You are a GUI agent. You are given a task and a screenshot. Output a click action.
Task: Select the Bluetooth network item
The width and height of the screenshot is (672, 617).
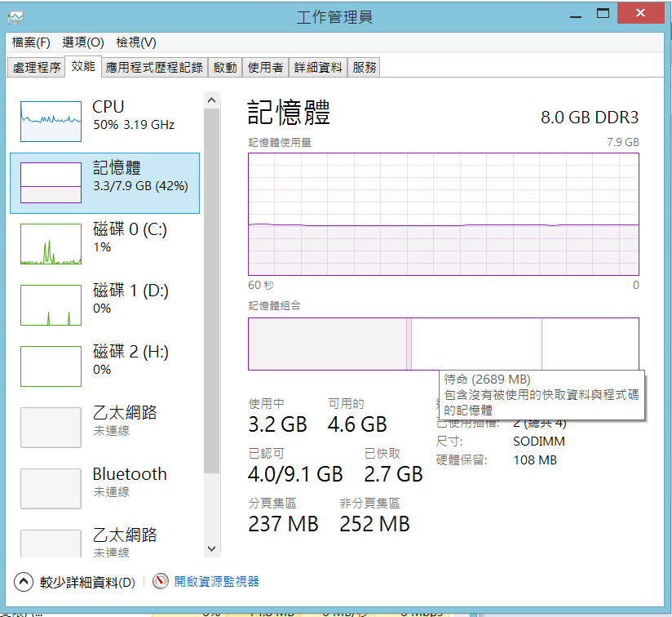click(51, 489)
